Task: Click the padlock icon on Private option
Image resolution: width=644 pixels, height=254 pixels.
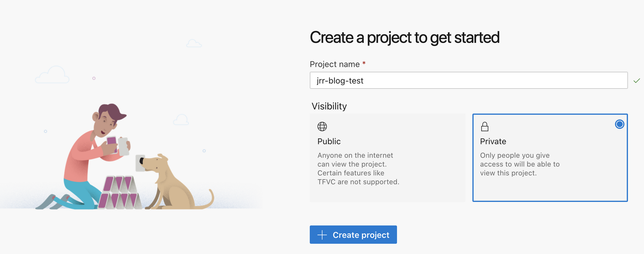Action: (x=485, y=127)
